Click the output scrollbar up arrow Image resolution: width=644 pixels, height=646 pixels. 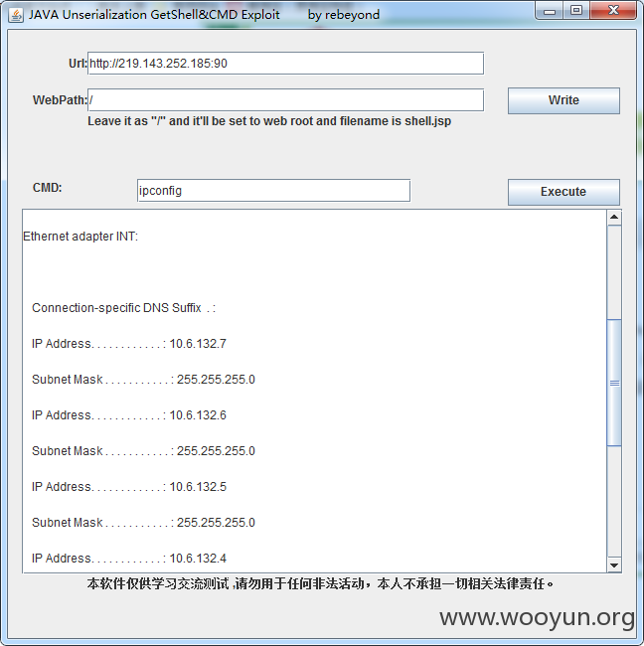[614, 217]
